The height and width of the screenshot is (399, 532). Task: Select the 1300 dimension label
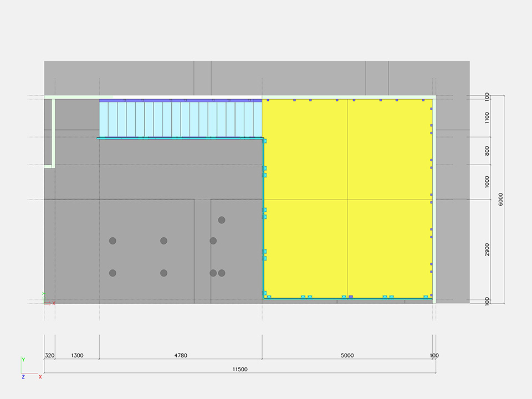[77, 355]
